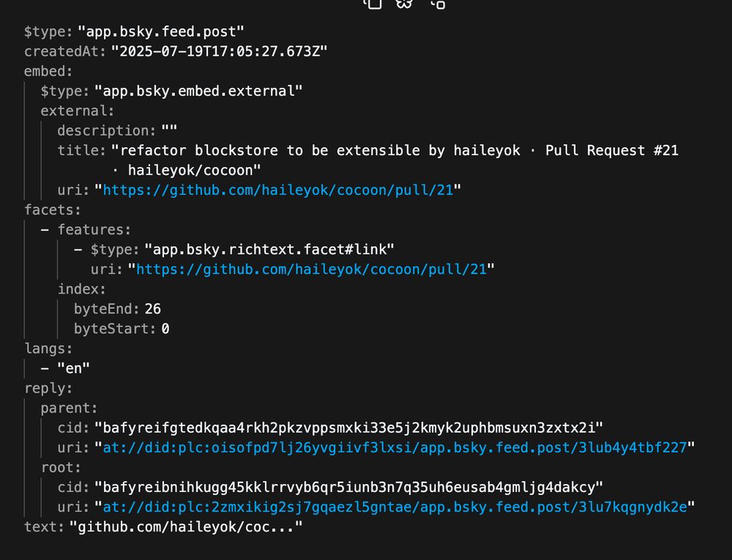This screenshot has height=560, width=732.
Task: Click the "langs:" key
Action: (48, 348)
